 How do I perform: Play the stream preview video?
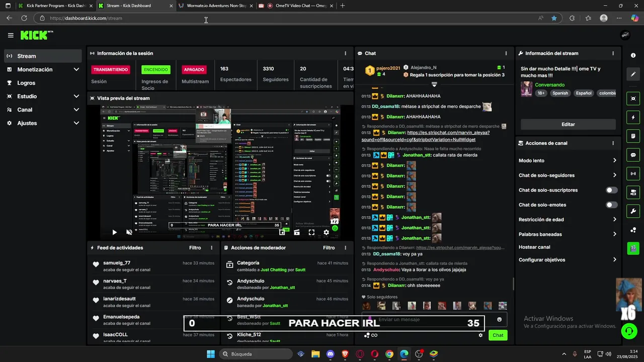(x=114, y=232)
